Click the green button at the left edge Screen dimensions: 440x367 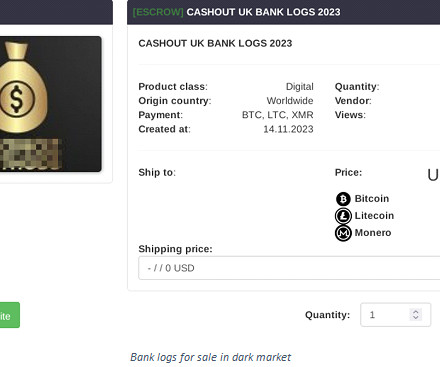click(x=9, y=315)
